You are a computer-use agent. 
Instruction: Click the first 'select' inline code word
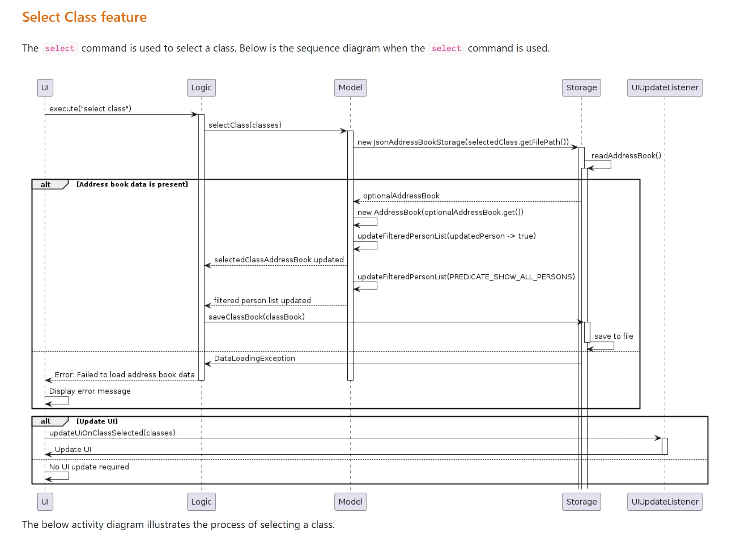click(x=60, y=49)
